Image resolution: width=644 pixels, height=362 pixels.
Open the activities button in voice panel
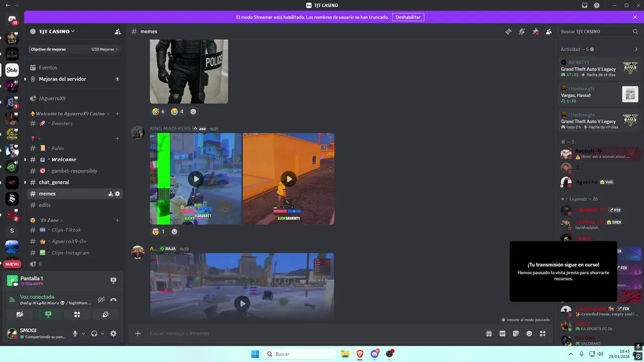click(77, 314)
